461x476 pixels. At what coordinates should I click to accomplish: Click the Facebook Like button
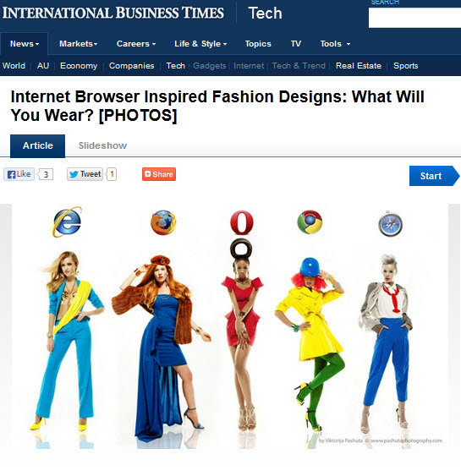point(19,174)
